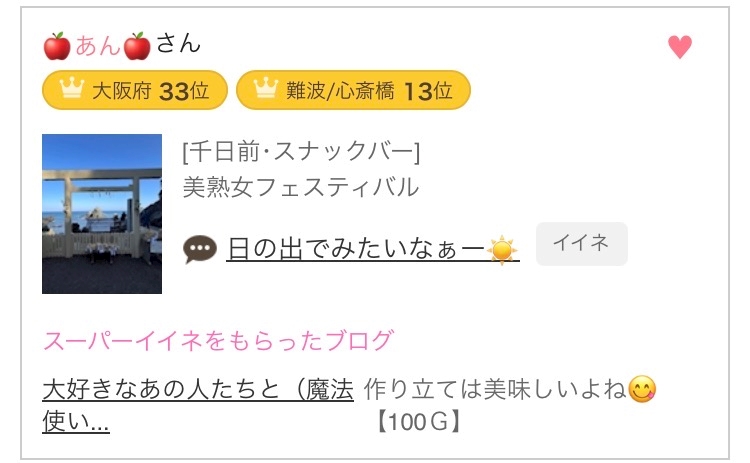750x463 pixels.
Task: Click the [千日前·スナックバー] category label
Action: coord(301,152)
